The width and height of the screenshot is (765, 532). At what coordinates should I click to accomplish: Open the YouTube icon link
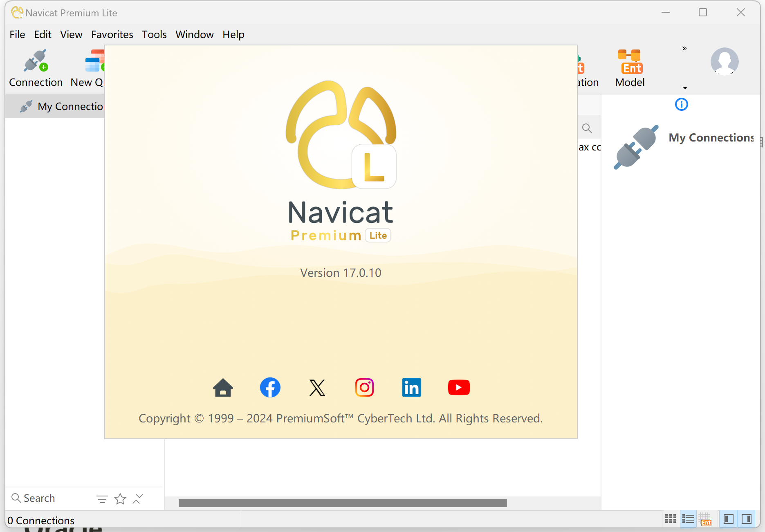pyautogui.click(x=459, y=387)
